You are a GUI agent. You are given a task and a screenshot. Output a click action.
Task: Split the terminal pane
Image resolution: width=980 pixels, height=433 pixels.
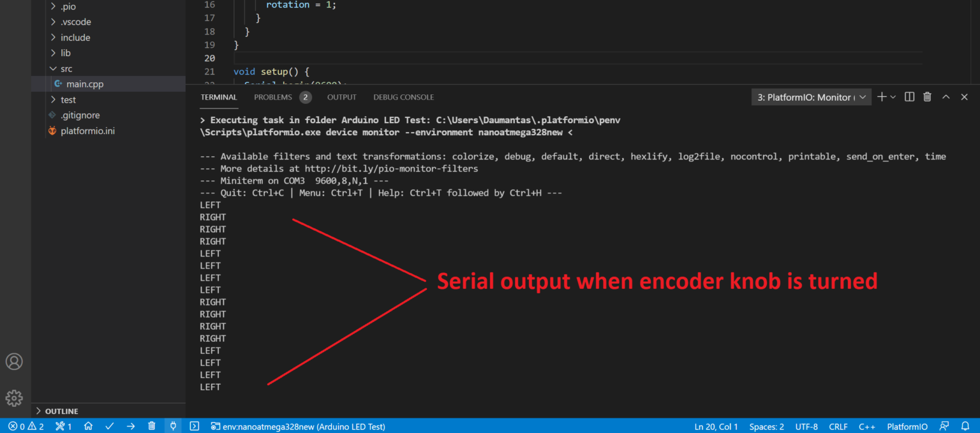(x=909, y=96)
